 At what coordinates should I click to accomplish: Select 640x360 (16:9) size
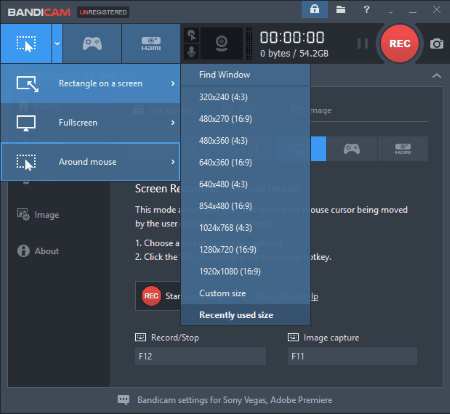[245, 162]
